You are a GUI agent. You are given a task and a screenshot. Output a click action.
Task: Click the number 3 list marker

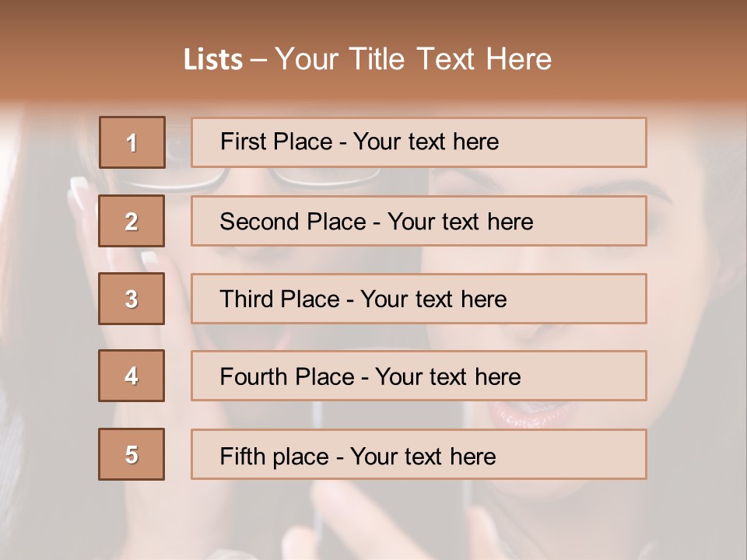tap(132, 299)
